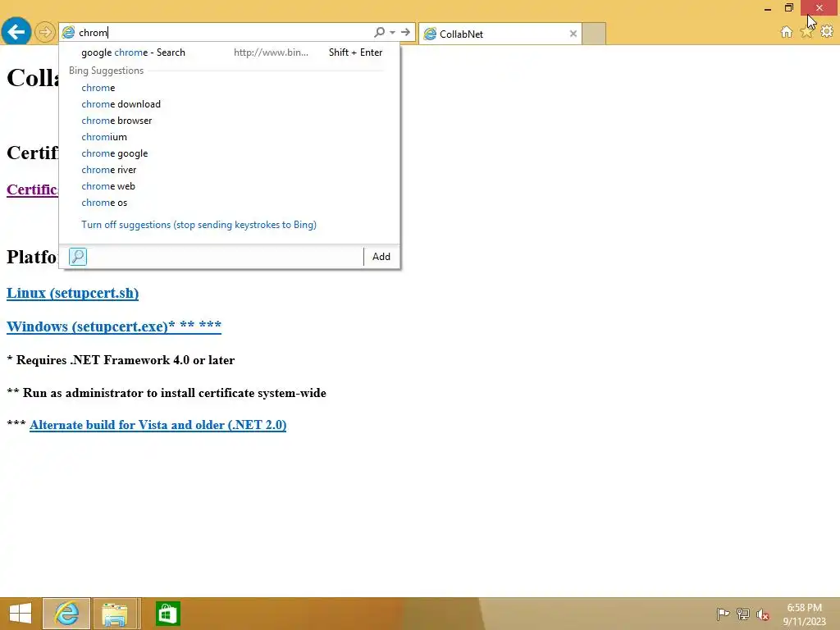Viewport: 840px width, 630px height.
Task: Click the search magnifier in address bar
Action: click(x=379, y=32)
